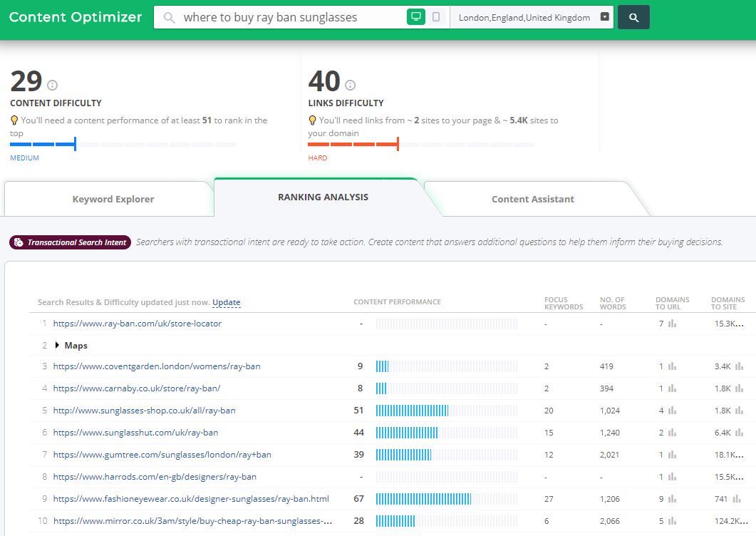Open the Content Assistant tab
The width and height of the screenshot is (756, 536).
point(533,200)
